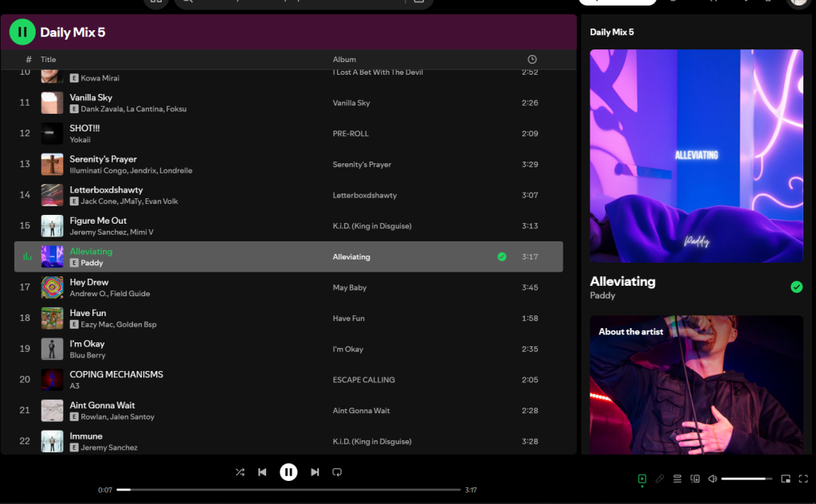This screenshot has width=816, height=504.
Task: Click the Letterboxdshawty cover thumbnail
Action: (52, 195)
